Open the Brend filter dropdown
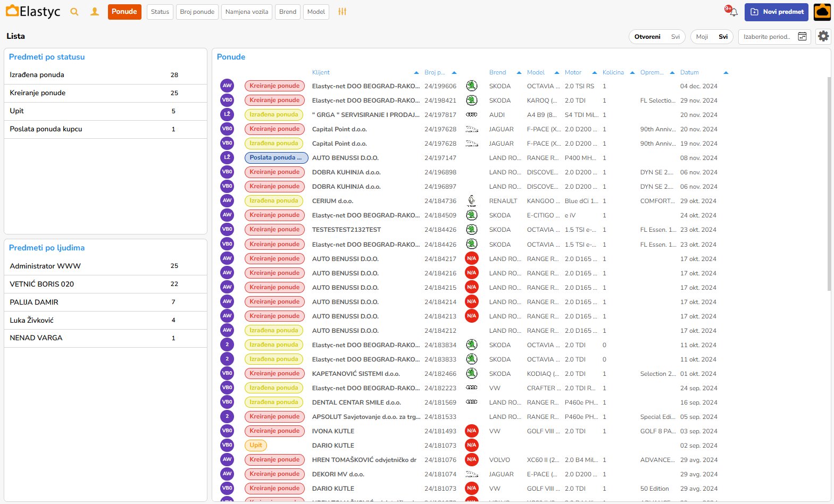 [287, 12]
